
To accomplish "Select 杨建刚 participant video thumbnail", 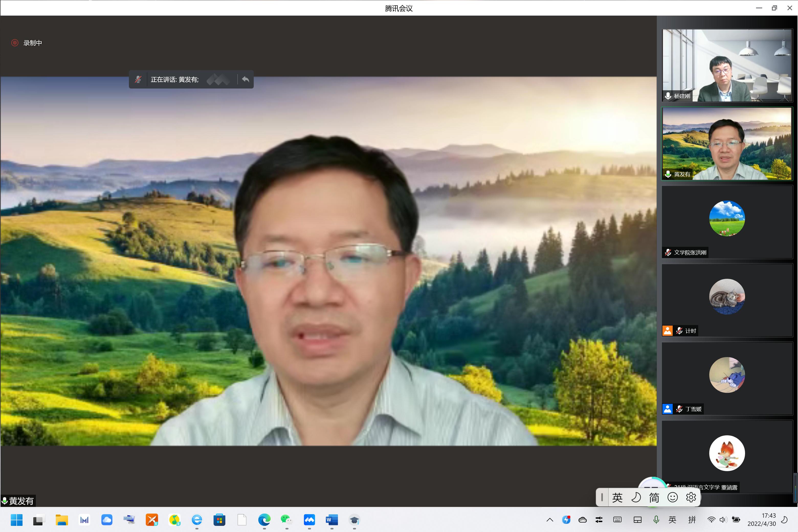I will [727, 65].
